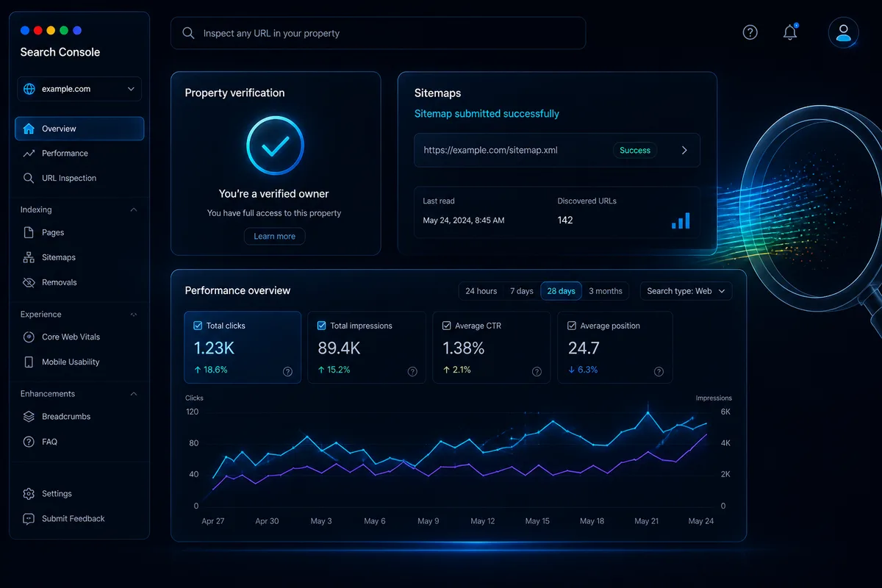Image resolution: width=882 pixels, height=588 pixels.
Task: Click the Discovered URLs bar chart icon
Action: click(681, 220)
